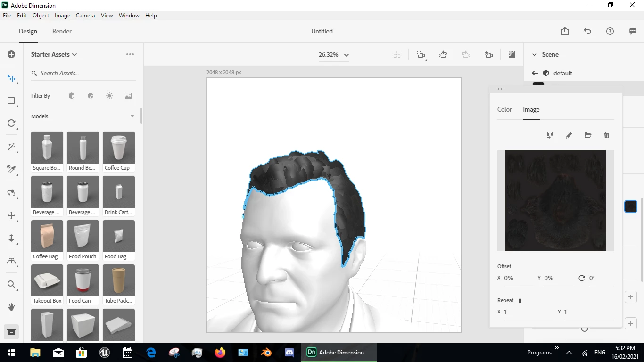Viewport: 644px width, 362px height.
Task: Open the Camera menu
Action: click(x=85, y=16)
